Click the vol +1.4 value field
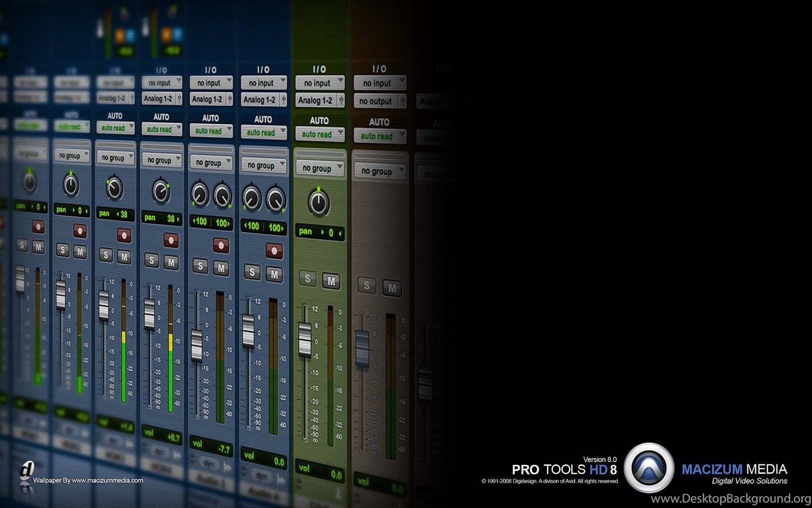The width and height of the screenshot is (812, 508). [x=116, y=424]
